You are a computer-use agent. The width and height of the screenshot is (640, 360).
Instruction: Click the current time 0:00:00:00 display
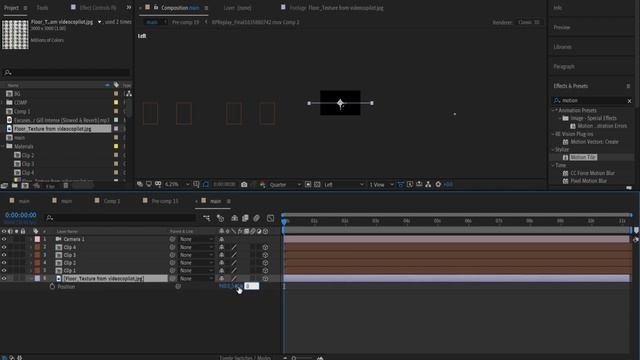click(21, 215)
